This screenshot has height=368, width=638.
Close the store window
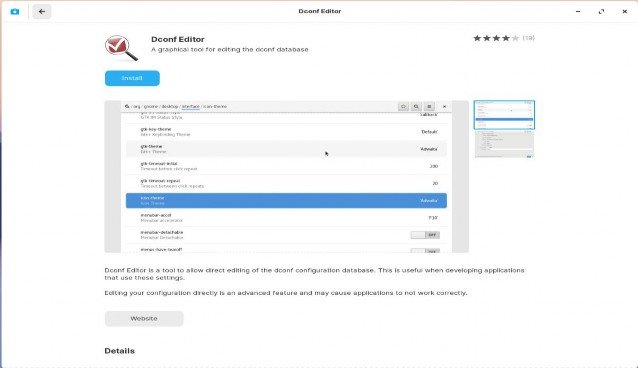(x=625, y=11)
